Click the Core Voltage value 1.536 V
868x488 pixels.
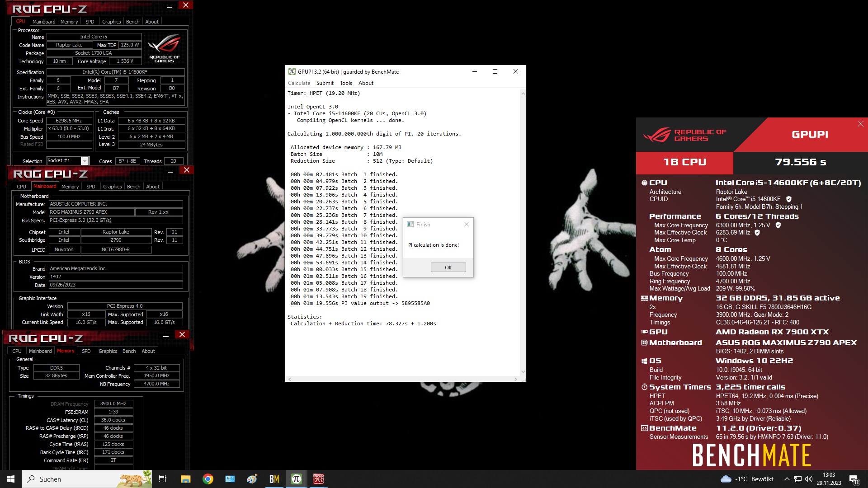coord(125,61)
